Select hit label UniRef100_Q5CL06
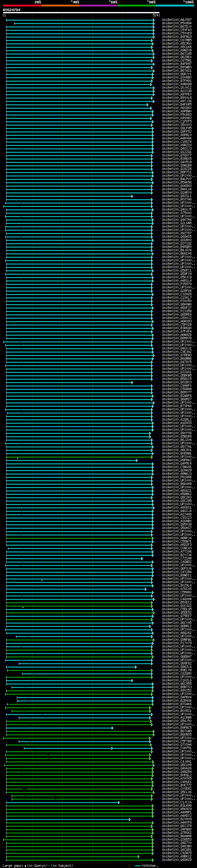197x868 pixels. (176, 792)
